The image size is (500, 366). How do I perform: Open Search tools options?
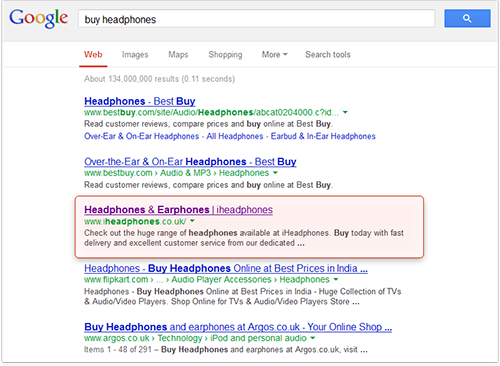coord(328,54)
